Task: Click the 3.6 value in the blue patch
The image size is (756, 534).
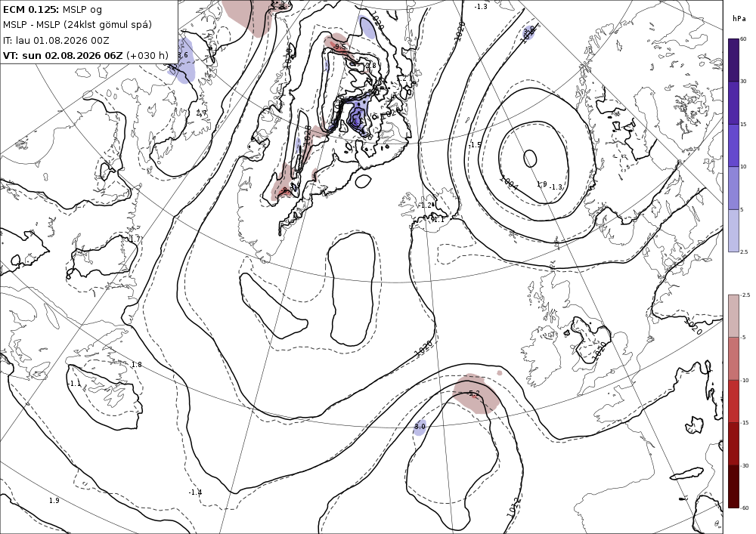Action: pos(183,55)
